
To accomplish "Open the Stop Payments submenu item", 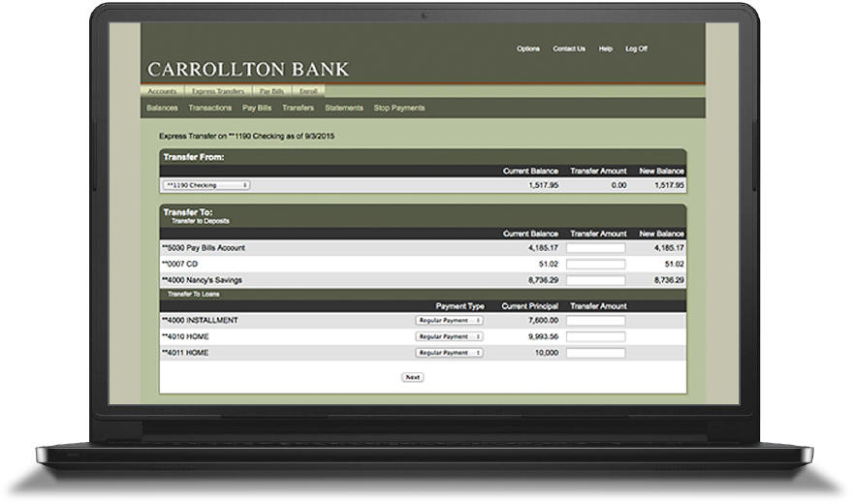I will 399,109.
